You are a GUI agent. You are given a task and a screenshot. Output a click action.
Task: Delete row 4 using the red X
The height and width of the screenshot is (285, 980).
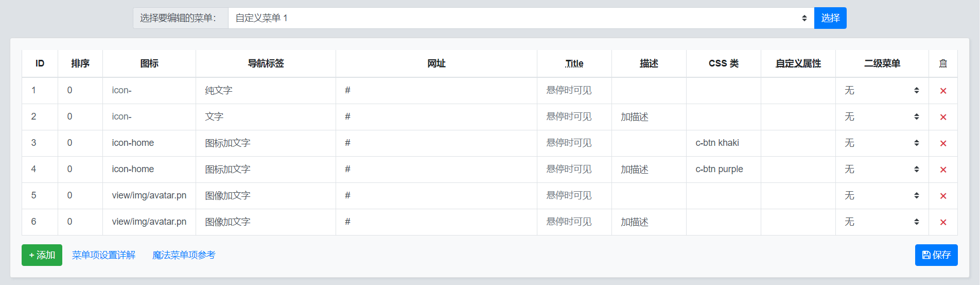[943, 170]
